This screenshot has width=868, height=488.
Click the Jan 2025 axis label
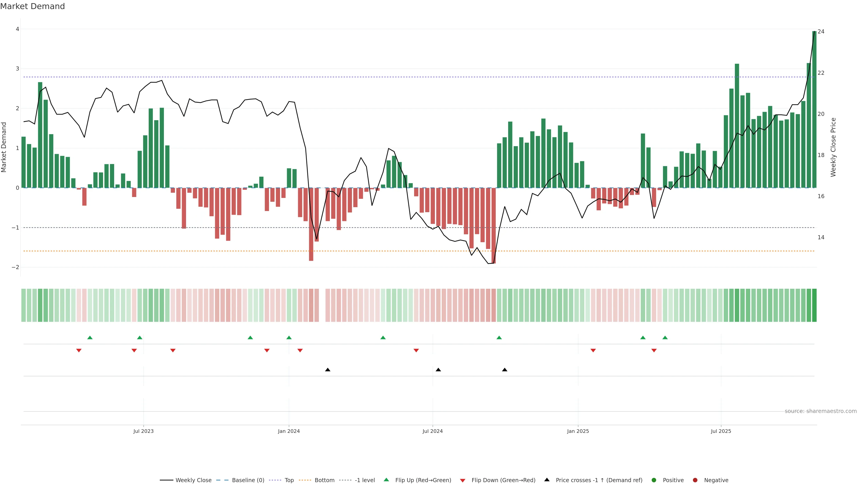tap(578, 431)
